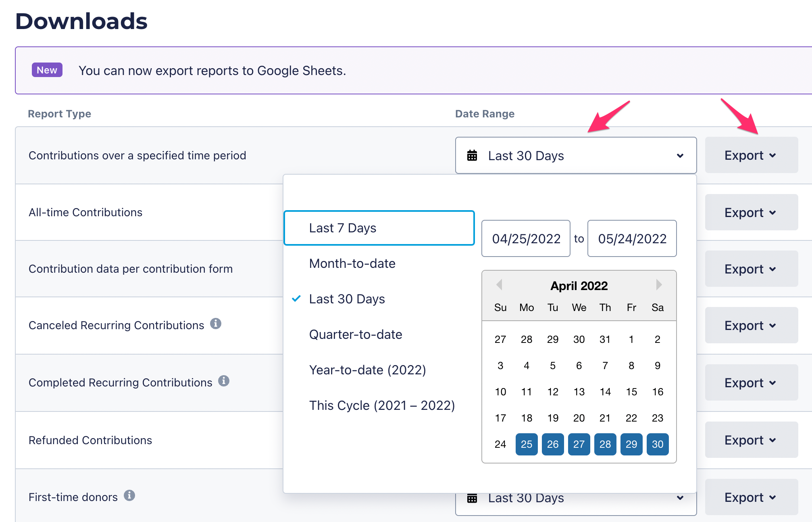Expand Export menu for Refunded Contributions

(751, 440)
